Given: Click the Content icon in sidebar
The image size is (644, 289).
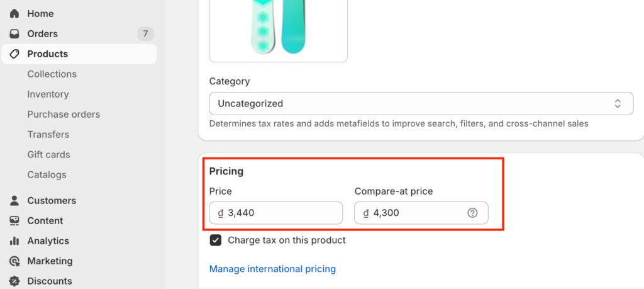Looking at the screenshot, I should (x=14, y=221).
